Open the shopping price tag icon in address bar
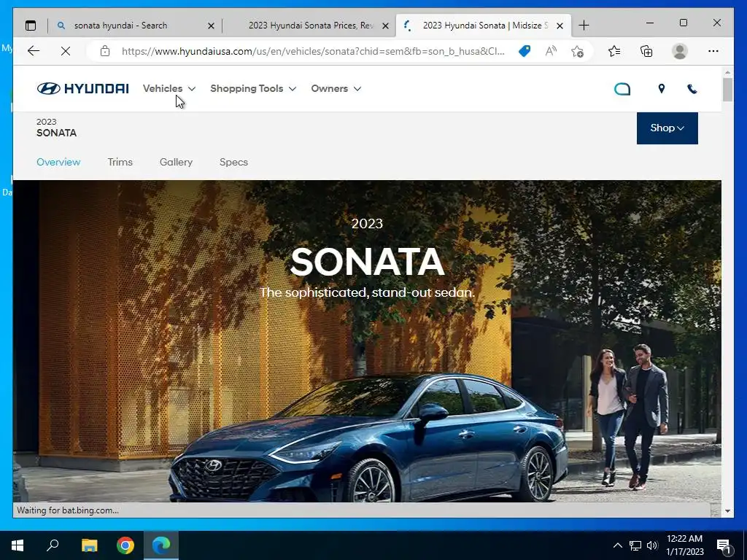This screenshot has height=560, width=747. click(x=525, y=51)
